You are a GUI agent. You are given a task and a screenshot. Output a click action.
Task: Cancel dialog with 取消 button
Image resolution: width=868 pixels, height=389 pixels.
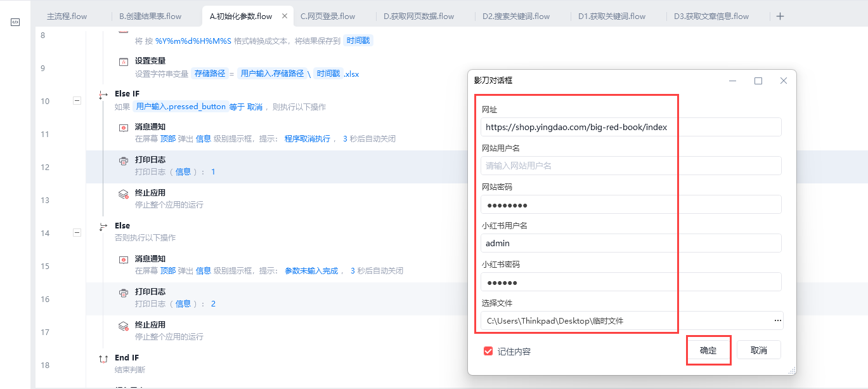click(759, 350)
